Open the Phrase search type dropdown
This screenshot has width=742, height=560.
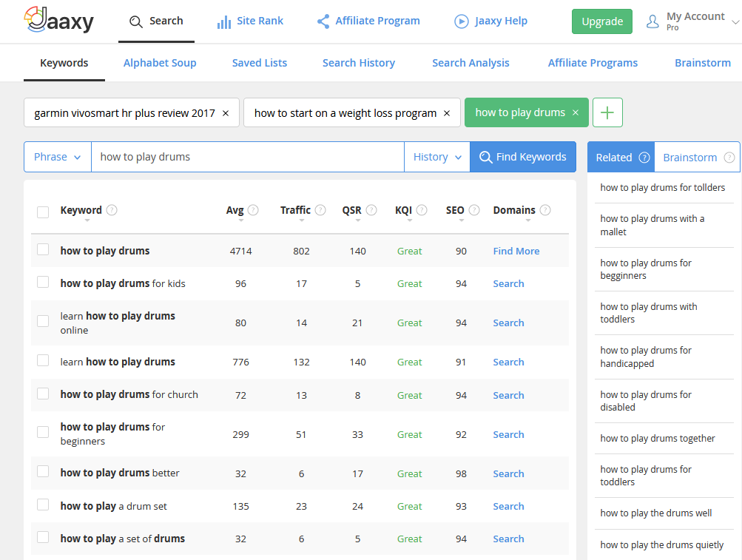point(57,157)
